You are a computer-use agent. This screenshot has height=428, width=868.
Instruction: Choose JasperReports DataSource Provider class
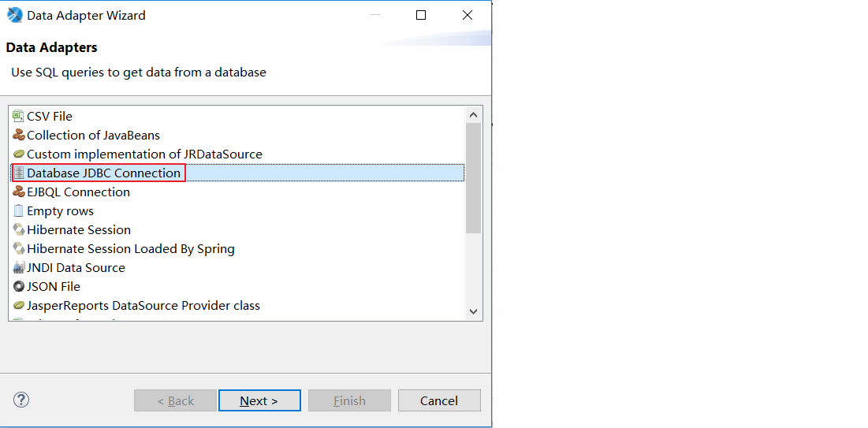pyautogui.click(x=143, y=305)
